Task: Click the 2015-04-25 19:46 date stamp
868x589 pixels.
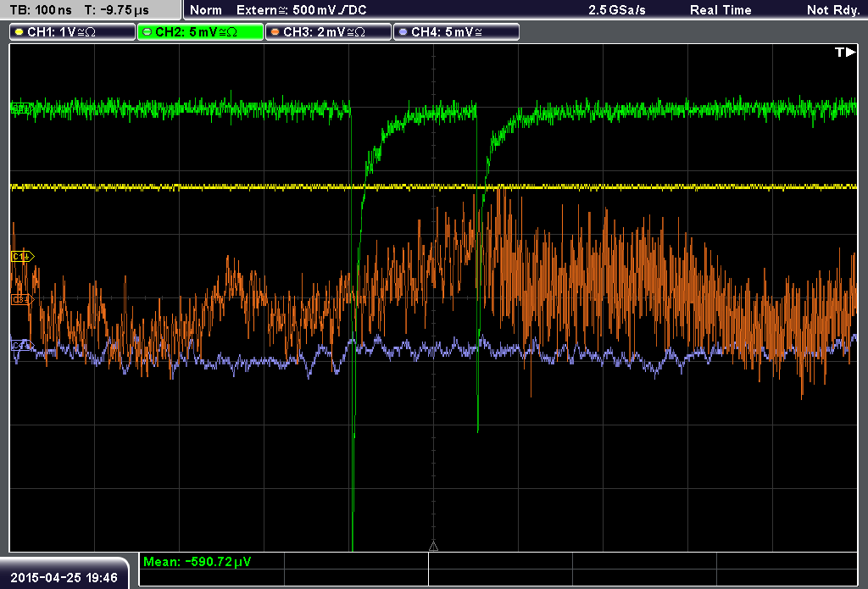Action: pos(64,577)
